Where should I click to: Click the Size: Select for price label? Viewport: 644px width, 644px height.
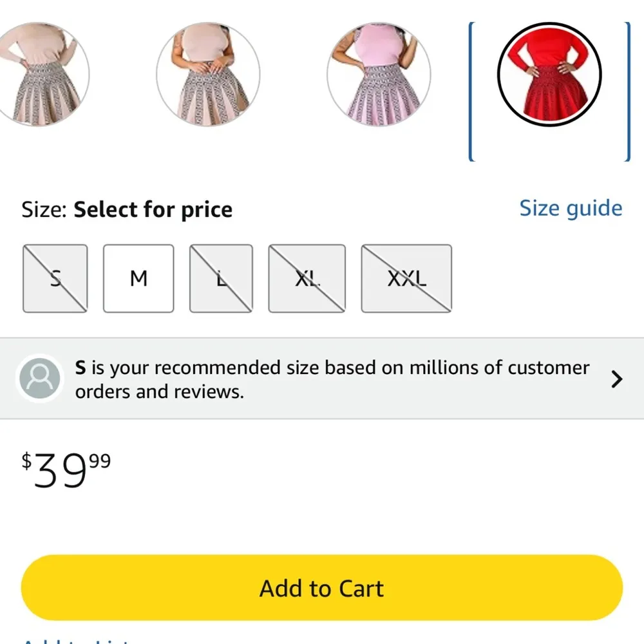pyautogui.click(x=127, y=209)
